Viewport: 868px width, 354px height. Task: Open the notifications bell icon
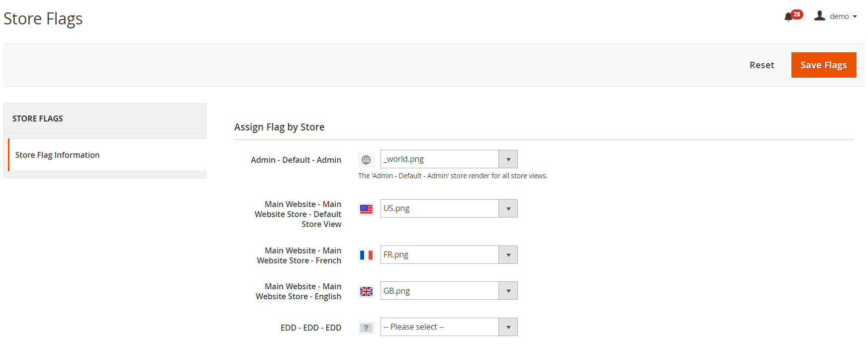788,17
